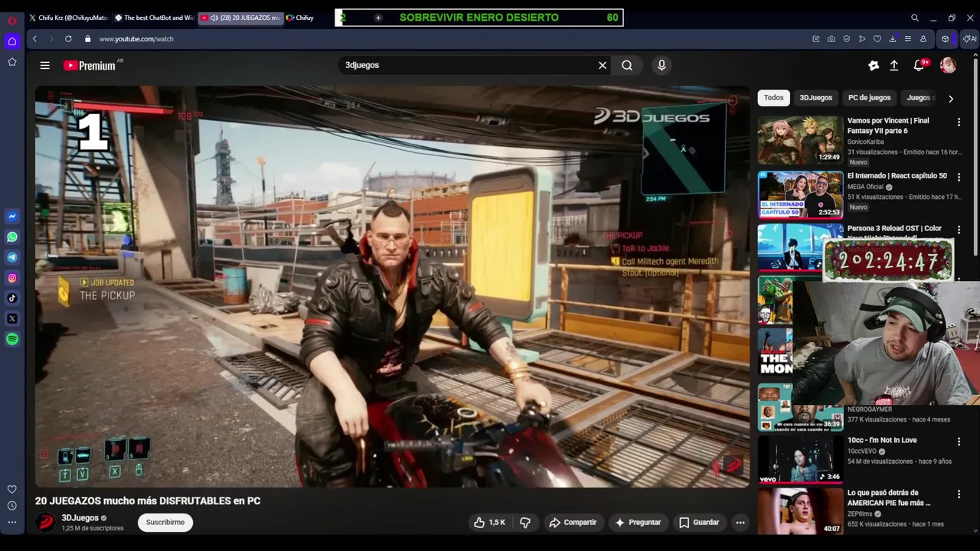980x551 pixels.
Task: Open Spotify player from the sidebar
Action: coord(12,339)
